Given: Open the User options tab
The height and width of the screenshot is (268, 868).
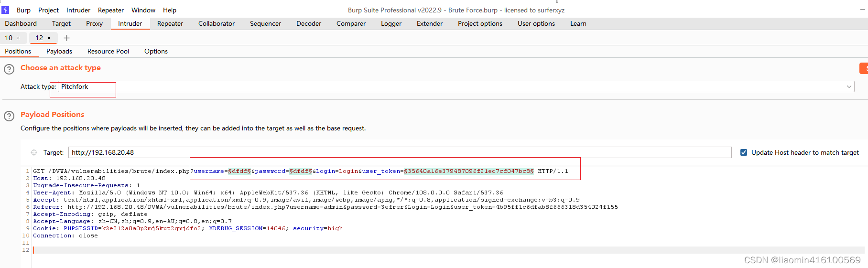Looking at the screenshot, I should click(x=536, y=23).
